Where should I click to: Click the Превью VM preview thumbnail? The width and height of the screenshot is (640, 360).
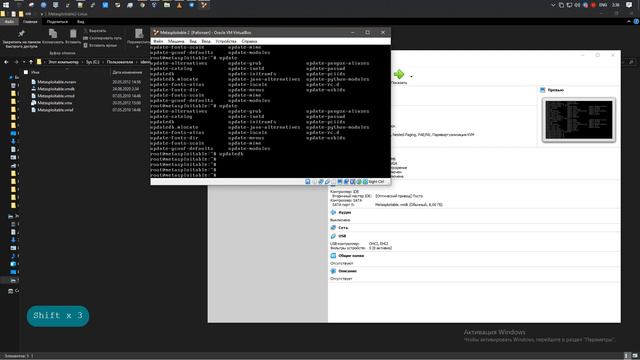[578, 120]
